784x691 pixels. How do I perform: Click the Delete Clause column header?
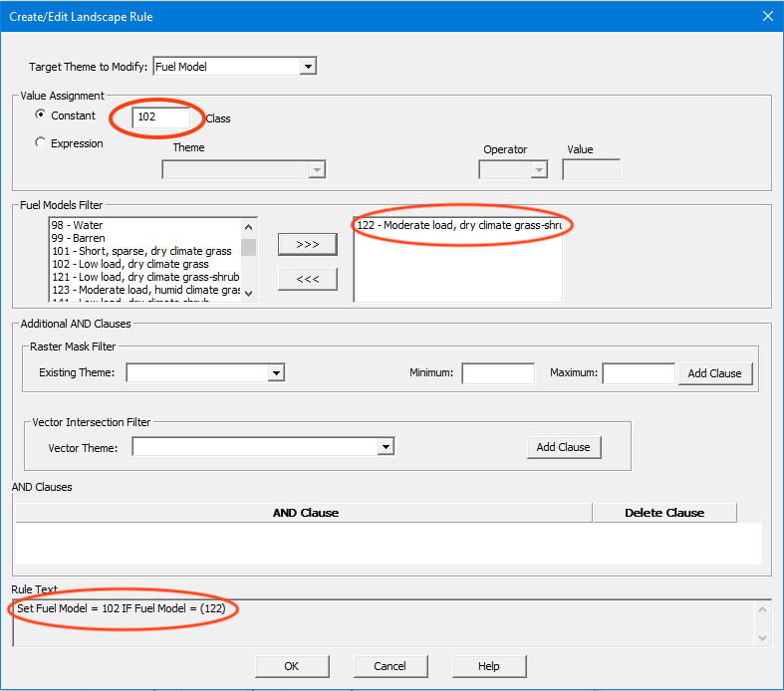click(x=664, y=513)
